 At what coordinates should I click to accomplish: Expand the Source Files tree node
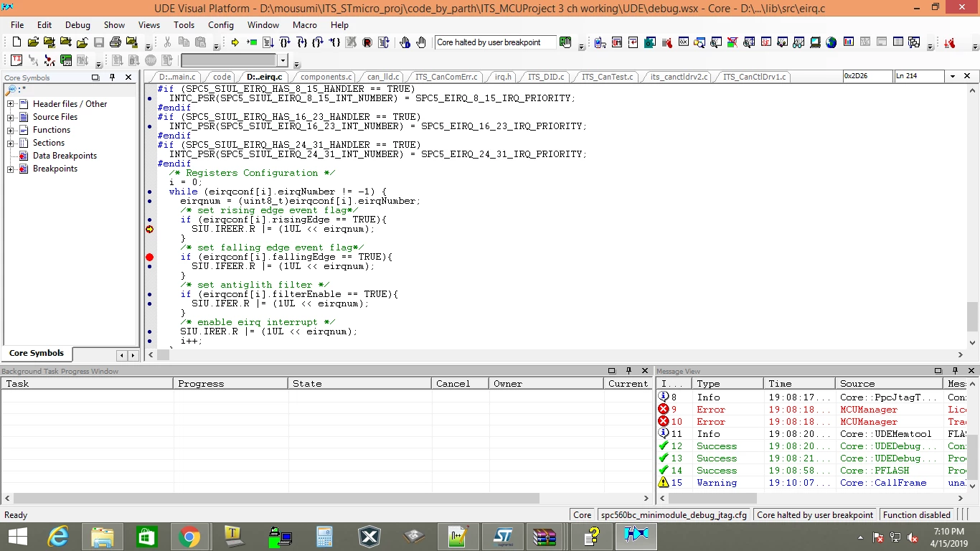click(11, 117)
